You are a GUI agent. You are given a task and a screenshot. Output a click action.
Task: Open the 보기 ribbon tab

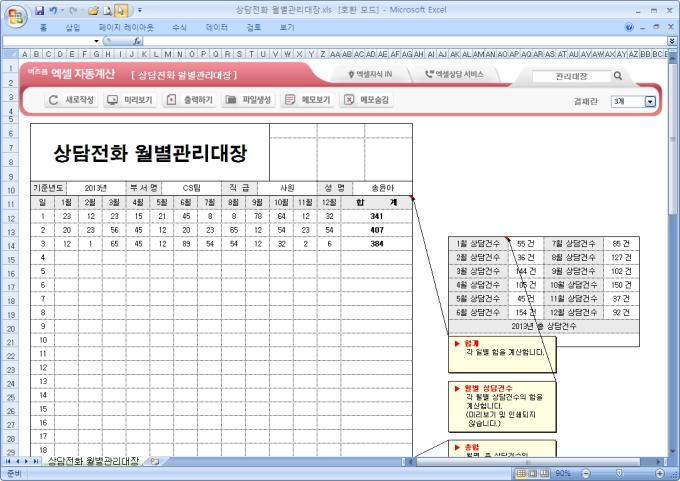[287, 28]
